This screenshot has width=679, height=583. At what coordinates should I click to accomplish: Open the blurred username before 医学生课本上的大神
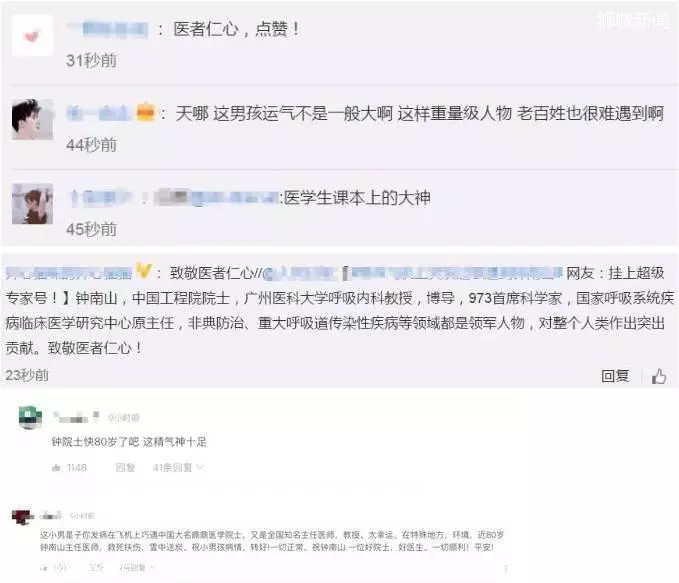pos(100,198)
